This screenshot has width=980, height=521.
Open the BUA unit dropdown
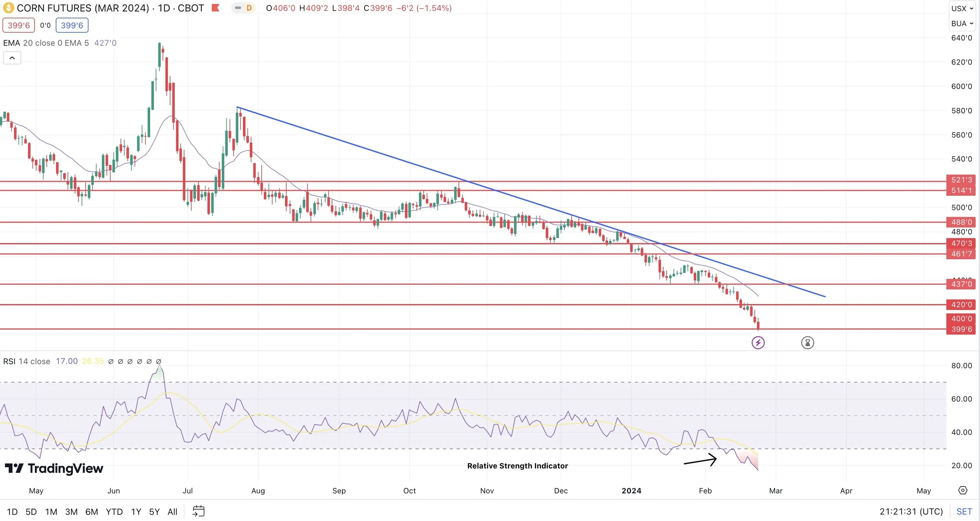click(x=962, y=24)
